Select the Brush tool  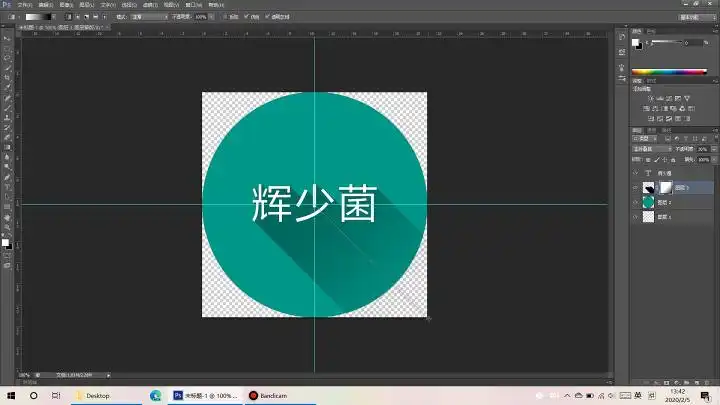tap(7, 107)
